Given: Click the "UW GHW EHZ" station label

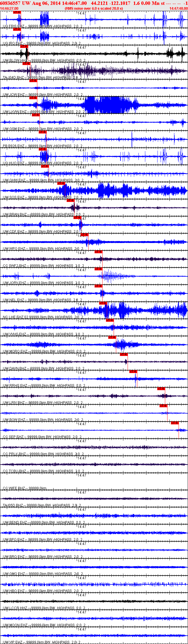Looking at the screenshot, I should [x=14, y=180].
